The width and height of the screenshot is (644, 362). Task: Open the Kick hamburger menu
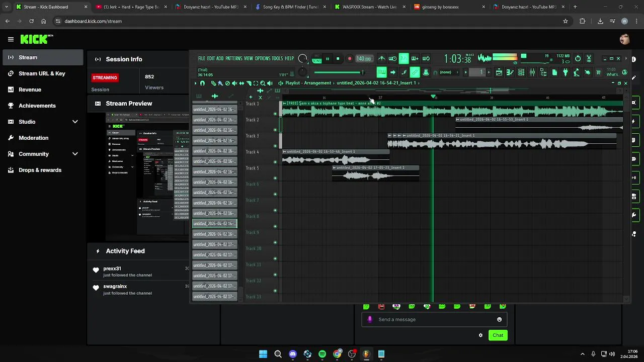tap(11, 39)
